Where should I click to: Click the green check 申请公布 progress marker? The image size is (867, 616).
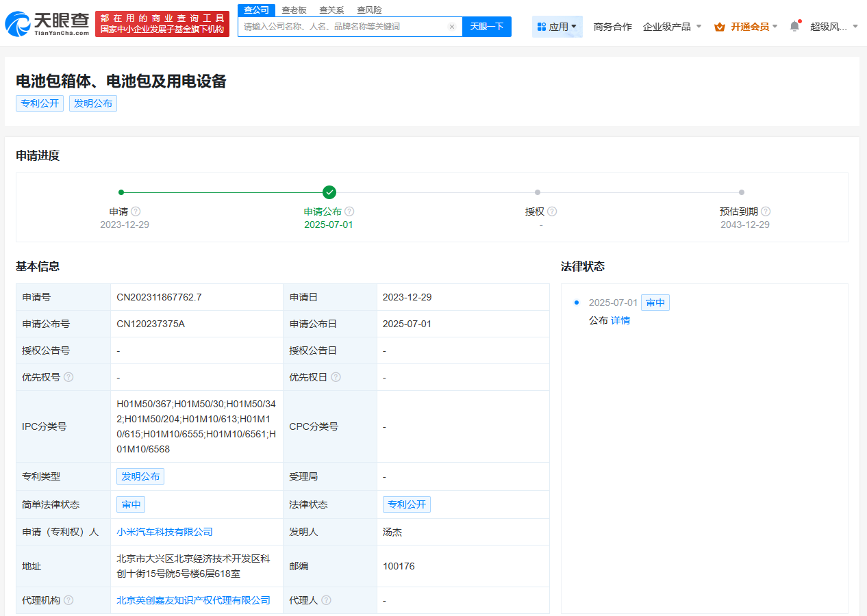tap(329, 192)
